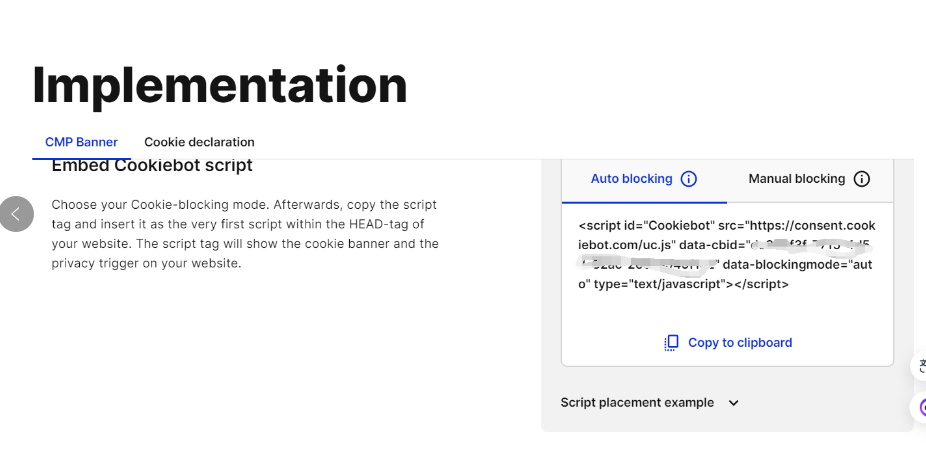
Task: Show the Manual blocking info icon
Action: click(862, 179)
